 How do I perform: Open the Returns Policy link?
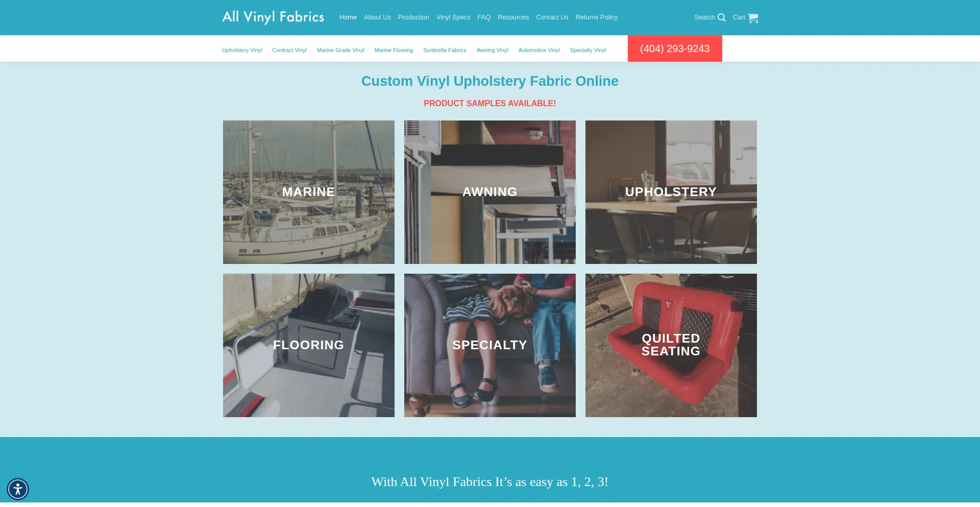[x=597, y=17]
